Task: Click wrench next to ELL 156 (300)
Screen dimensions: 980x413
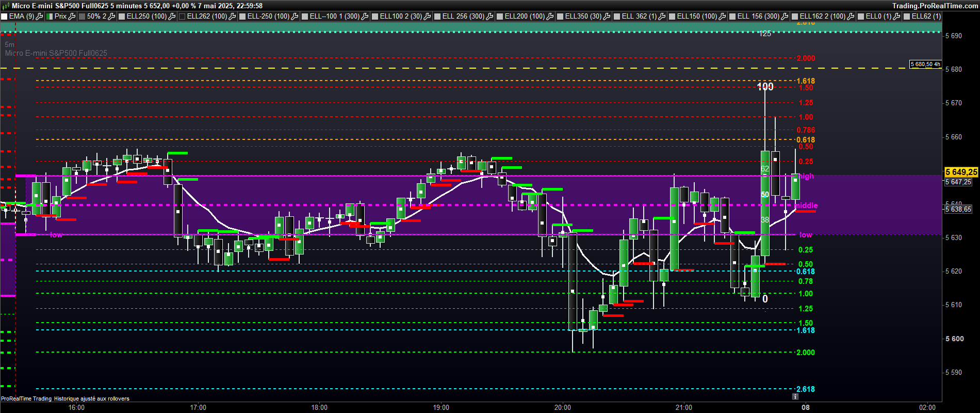Action: [x=785, y=16]
